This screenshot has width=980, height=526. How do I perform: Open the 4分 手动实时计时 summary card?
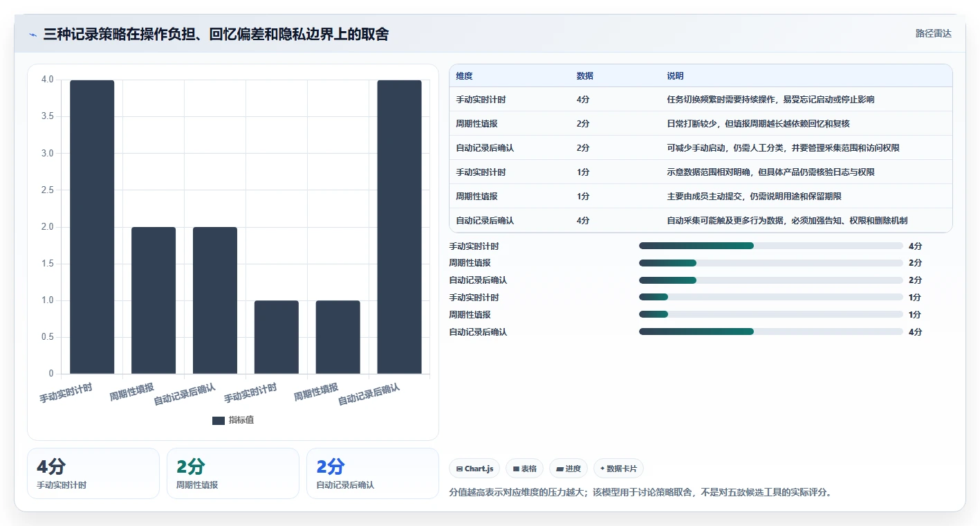[x=93, y=473]
